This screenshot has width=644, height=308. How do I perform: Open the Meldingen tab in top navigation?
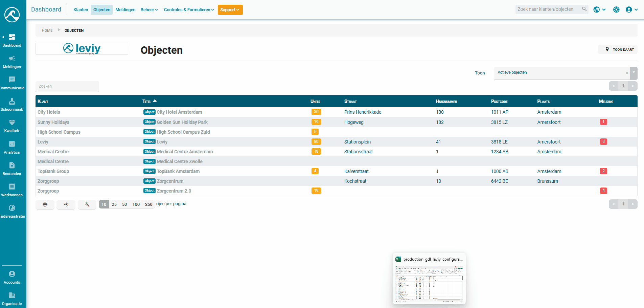tap(125, 10)
